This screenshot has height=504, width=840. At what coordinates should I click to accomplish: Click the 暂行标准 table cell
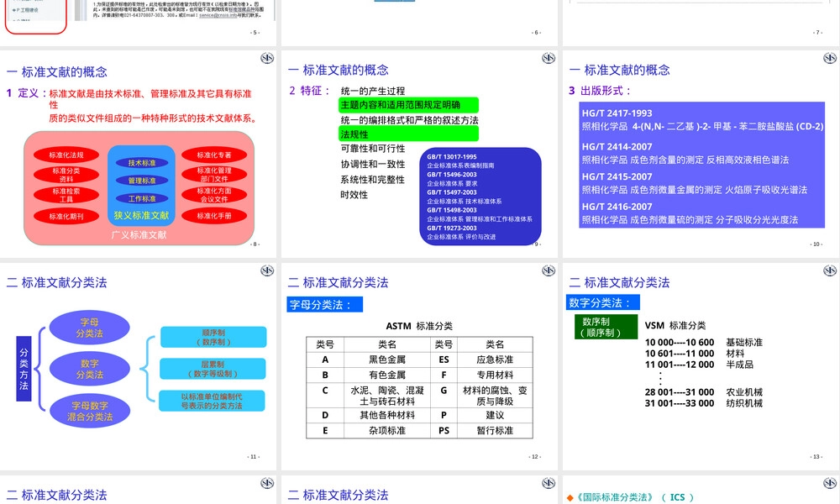point(495,431)
